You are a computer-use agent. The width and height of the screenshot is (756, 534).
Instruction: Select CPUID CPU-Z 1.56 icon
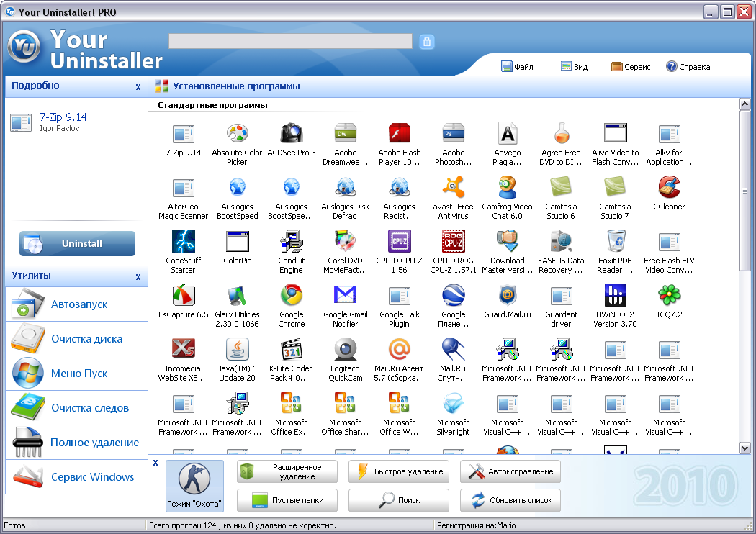[x=399, y=241]
